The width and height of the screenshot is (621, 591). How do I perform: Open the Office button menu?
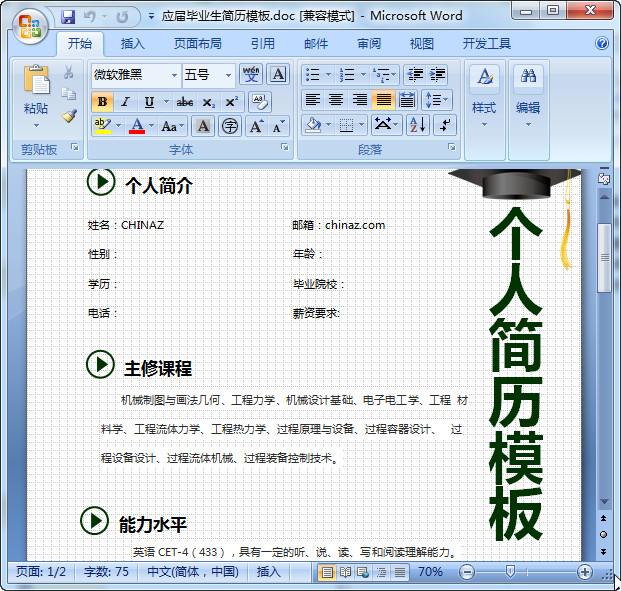pyautogui.click(x=30, y=27)
